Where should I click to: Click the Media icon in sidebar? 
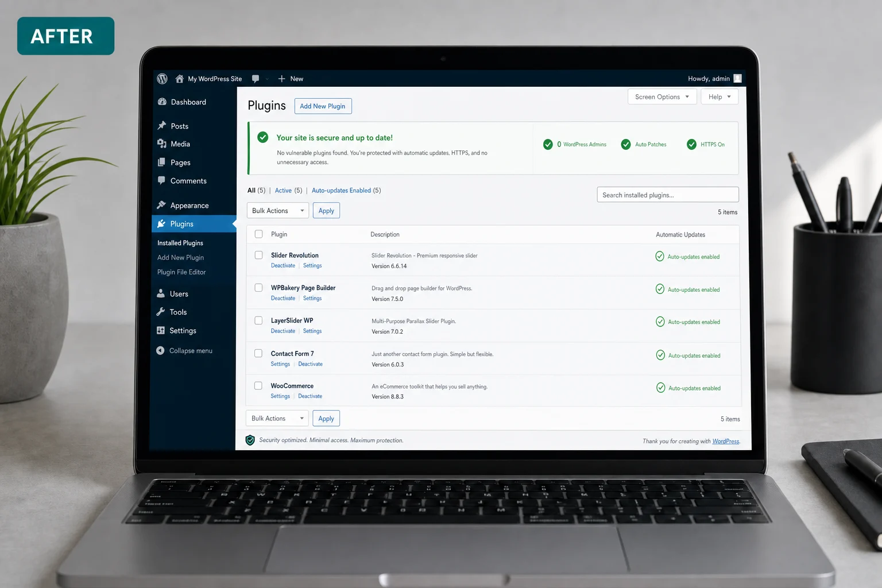162,144
